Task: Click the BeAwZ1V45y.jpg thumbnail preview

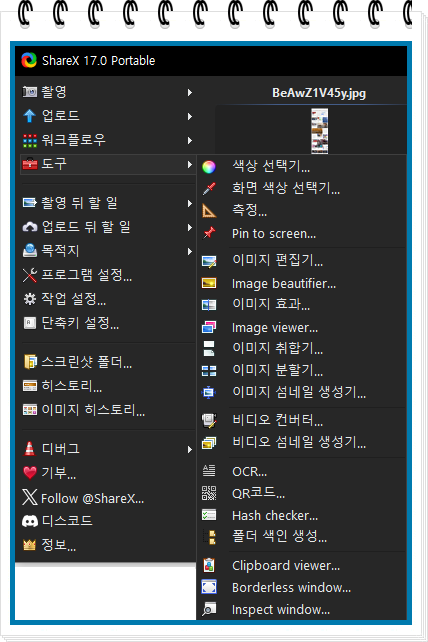Action: point(319,131)
